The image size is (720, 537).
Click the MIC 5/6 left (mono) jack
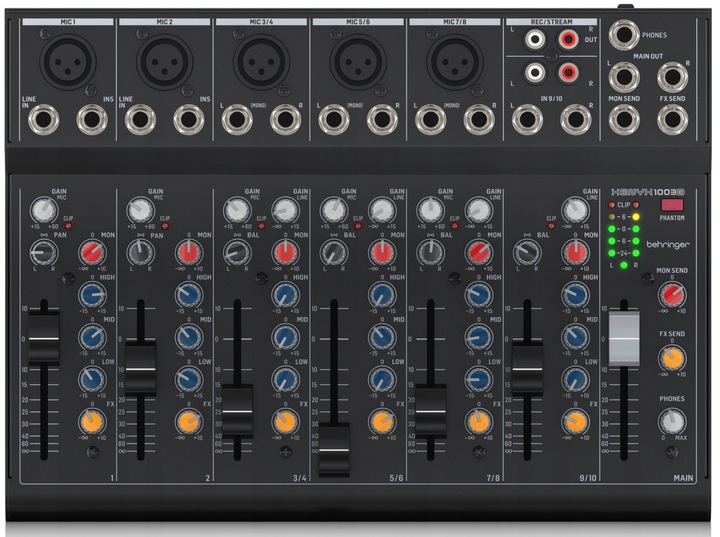[x=334, y=119]
